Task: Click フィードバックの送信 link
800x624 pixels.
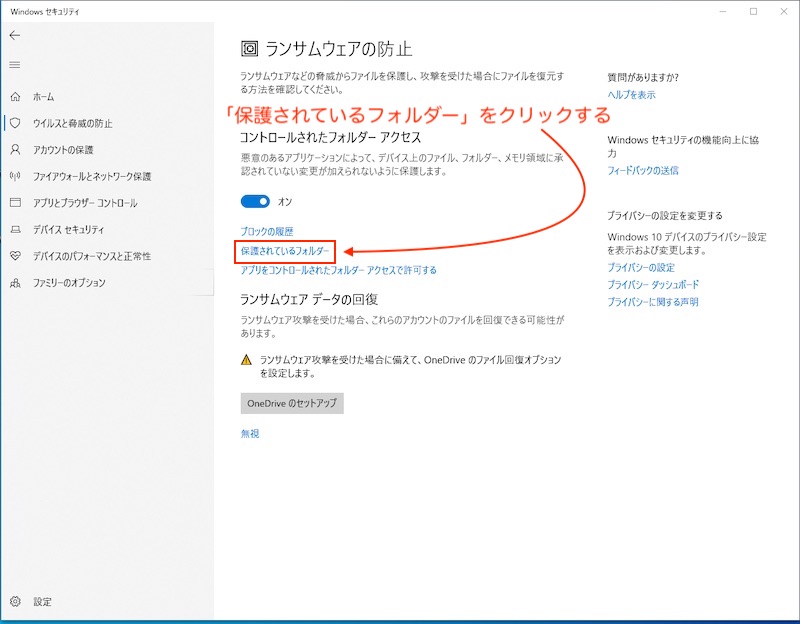Action: coord(643,170)
